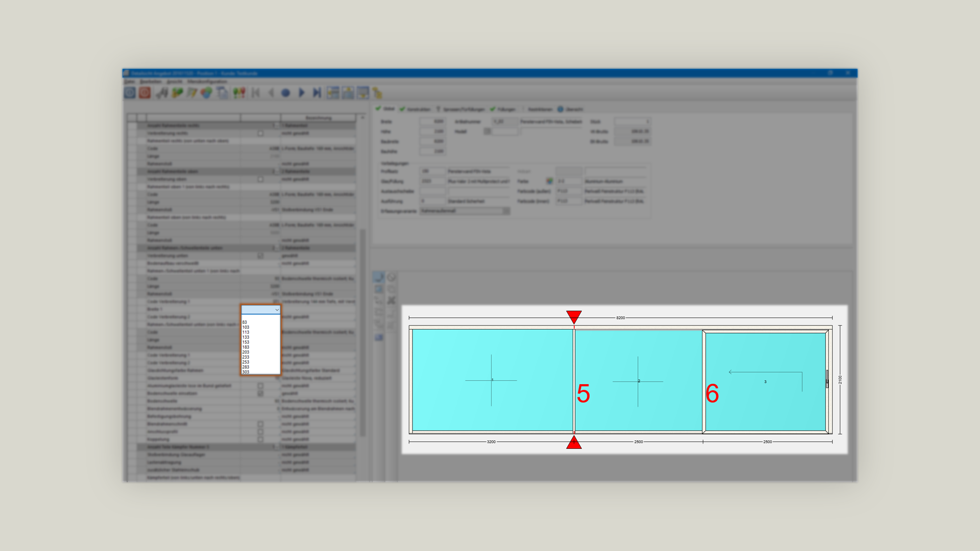Screen dimensions: 980x551
Task: Click the 3200 bottom dimension
Action: coord(491,442)
